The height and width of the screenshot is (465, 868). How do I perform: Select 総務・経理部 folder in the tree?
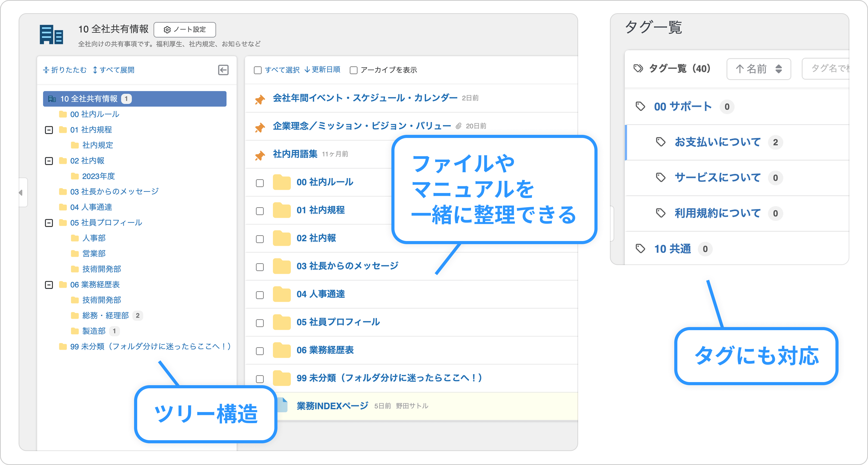coord(105,316)
